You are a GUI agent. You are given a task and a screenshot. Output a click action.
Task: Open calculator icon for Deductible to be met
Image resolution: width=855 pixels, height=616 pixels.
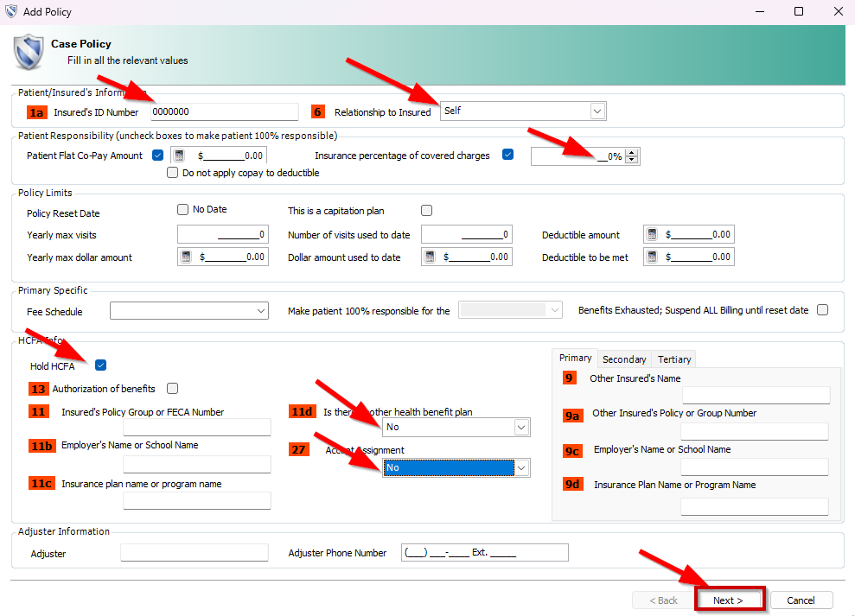[x=652, y=257]
